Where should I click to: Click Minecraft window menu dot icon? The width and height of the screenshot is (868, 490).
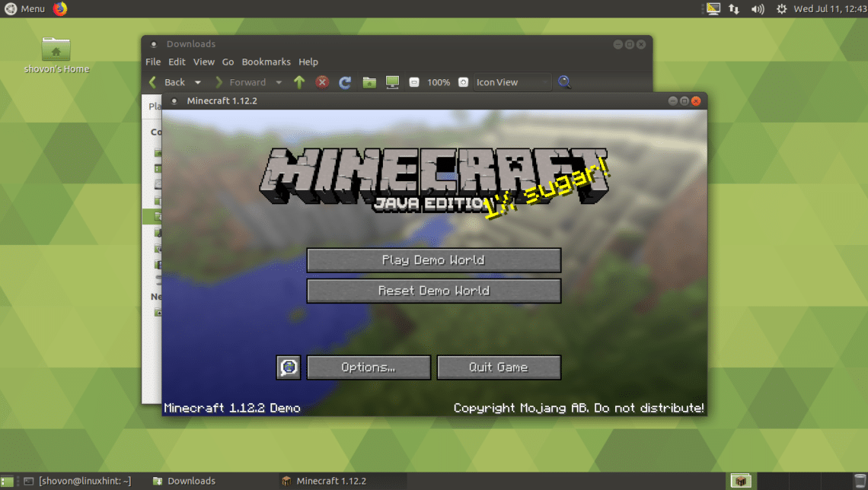(174, 101)
